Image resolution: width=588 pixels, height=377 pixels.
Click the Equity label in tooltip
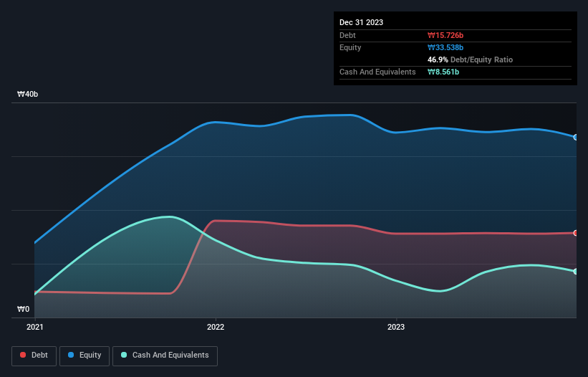click(350, 47)
